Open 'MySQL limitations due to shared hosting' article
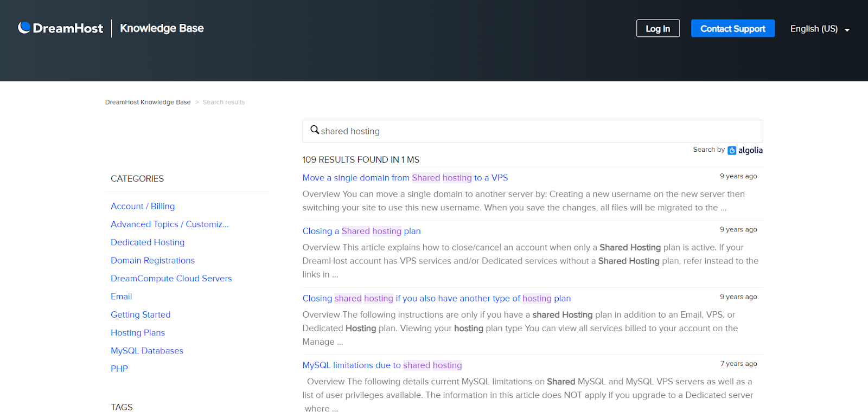 click(x=382, y=365)
